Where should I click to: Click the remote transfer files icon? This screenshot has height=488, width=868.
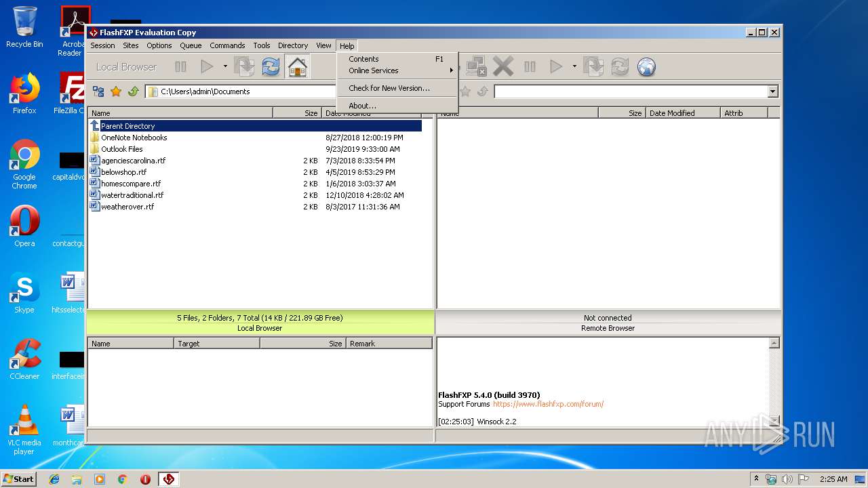[x=593, y=66]
